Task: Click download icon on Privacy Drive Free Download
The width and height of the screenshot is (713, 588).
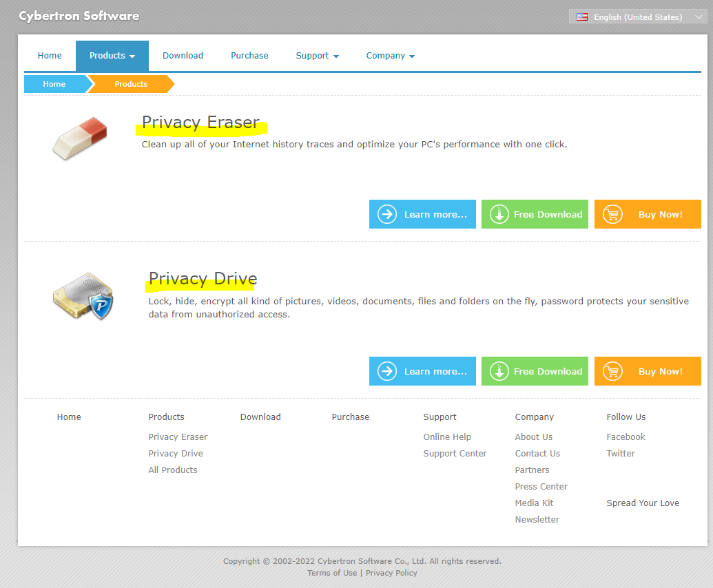Action: pyautogui.click(x=499, y=371)
